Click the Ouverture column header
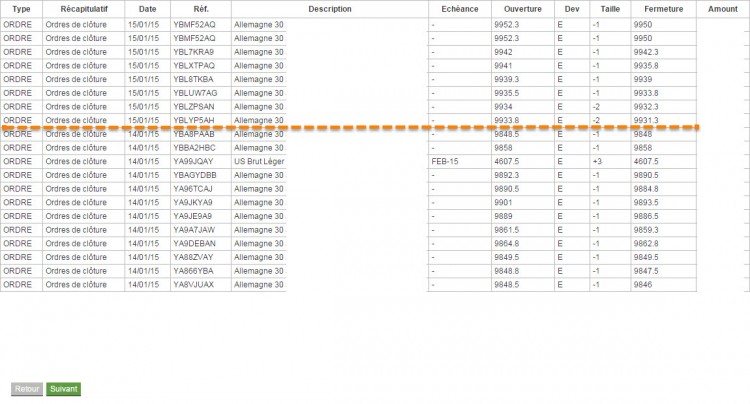The width and height of the screenshot is (750, 404). coord(523,9)
